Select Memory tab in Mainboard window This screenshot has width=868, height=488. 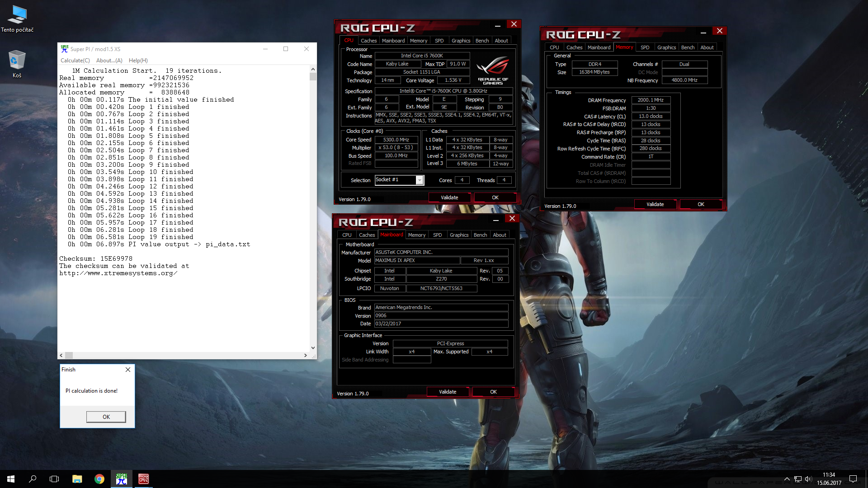tap(417, 235)
